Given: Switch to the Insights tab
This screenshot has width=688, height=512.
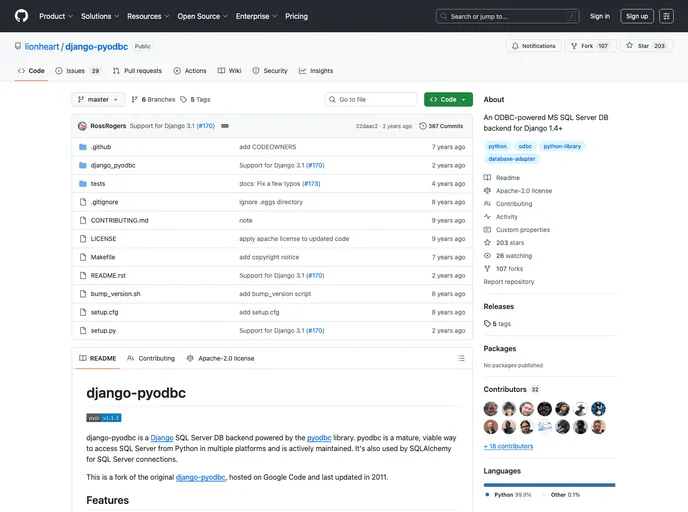Looking at the screenshot, I should click(316, 71).
